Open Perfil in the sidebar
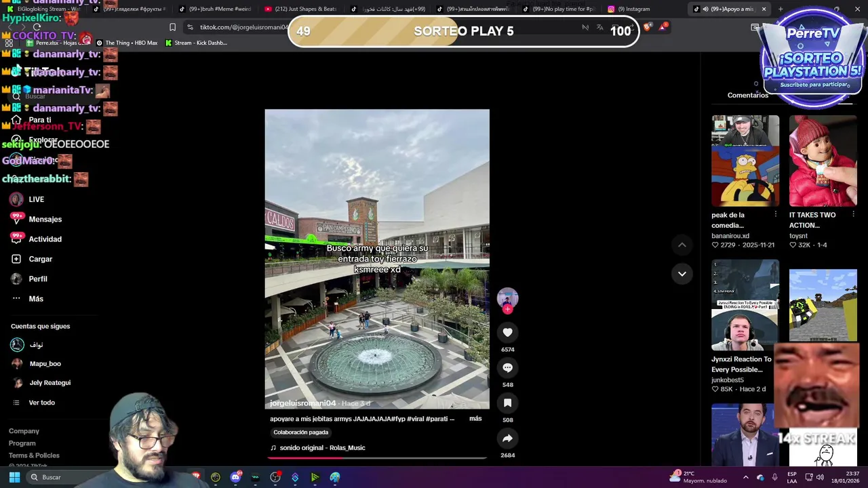The width and height of the screenshot is (868, 488). [37, 279]
